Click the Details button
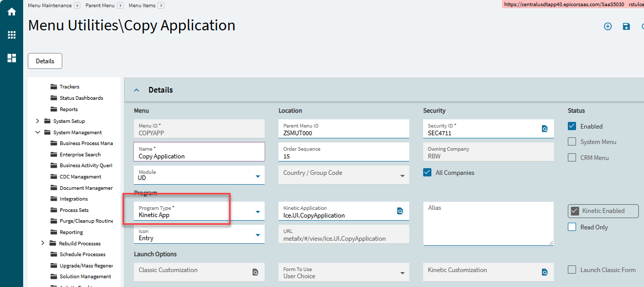This screenshot has height=287, width=644. [45, 61]
